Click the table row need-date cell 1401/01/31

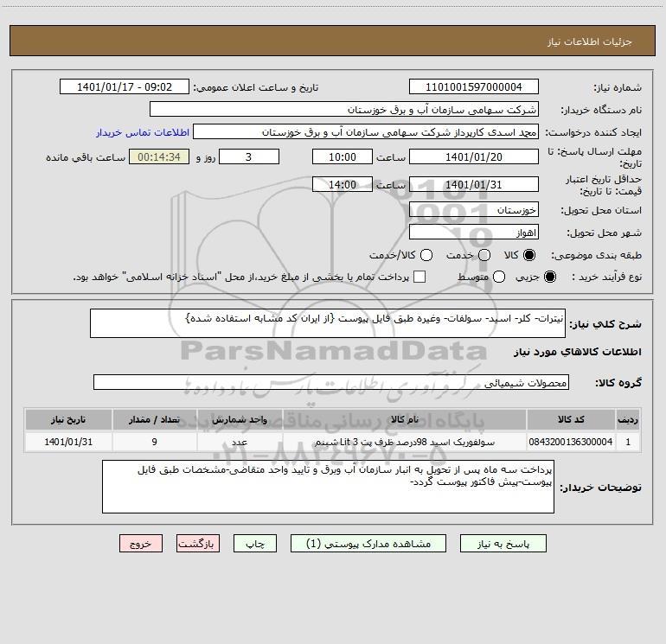tap(68, 442)
